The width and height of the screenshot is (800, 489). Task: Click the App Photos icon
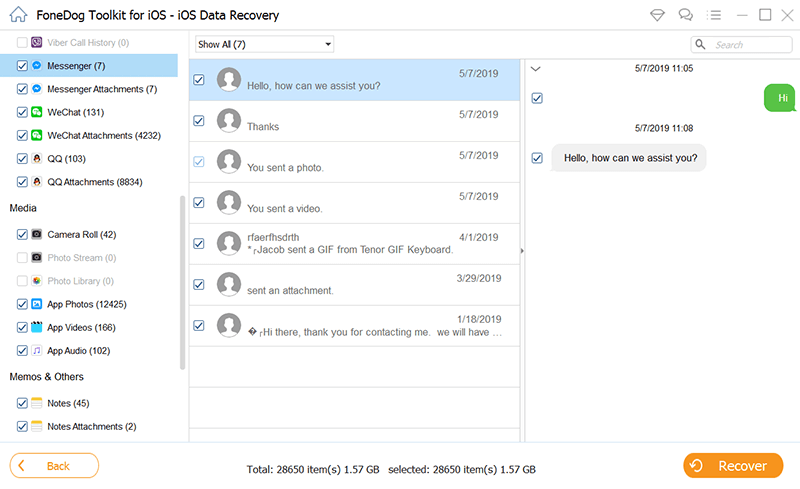point(37,304)
